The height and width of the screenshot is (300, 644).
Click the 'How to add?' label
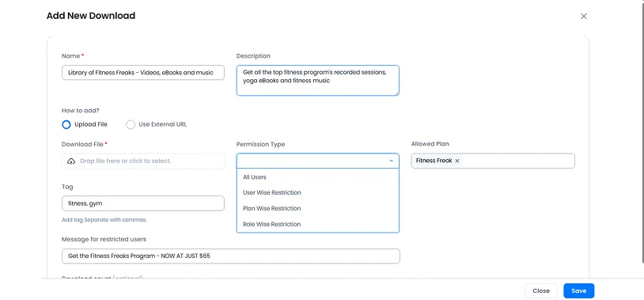pos(81,111)
